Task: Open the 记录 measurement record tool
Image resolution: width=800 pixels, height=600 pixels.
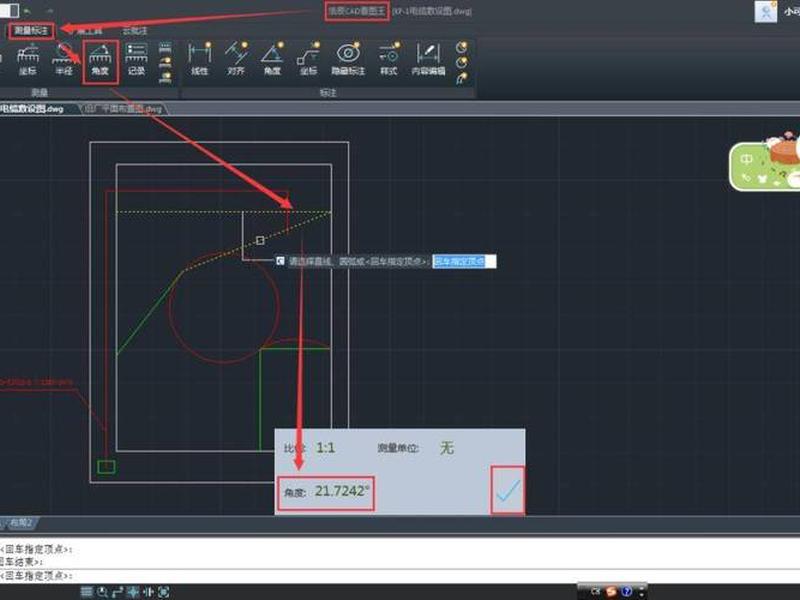Action: [136, 60]
